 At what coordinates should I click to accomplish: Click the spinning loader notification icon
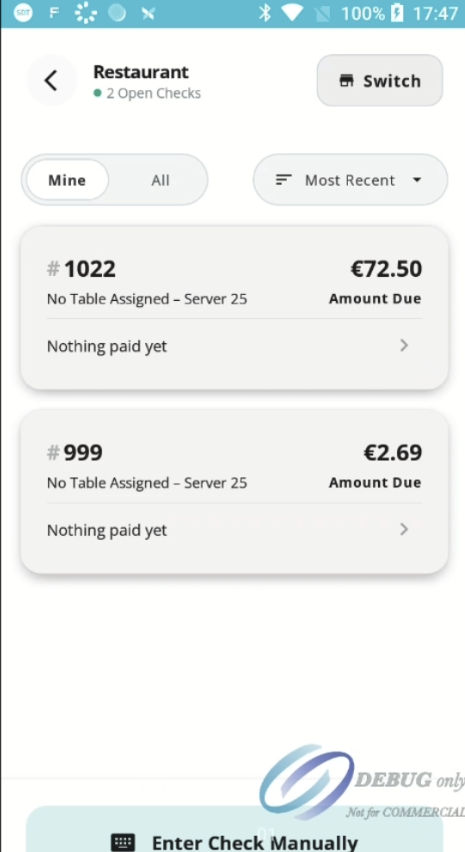pyautogui.click(x=85, y=13)
